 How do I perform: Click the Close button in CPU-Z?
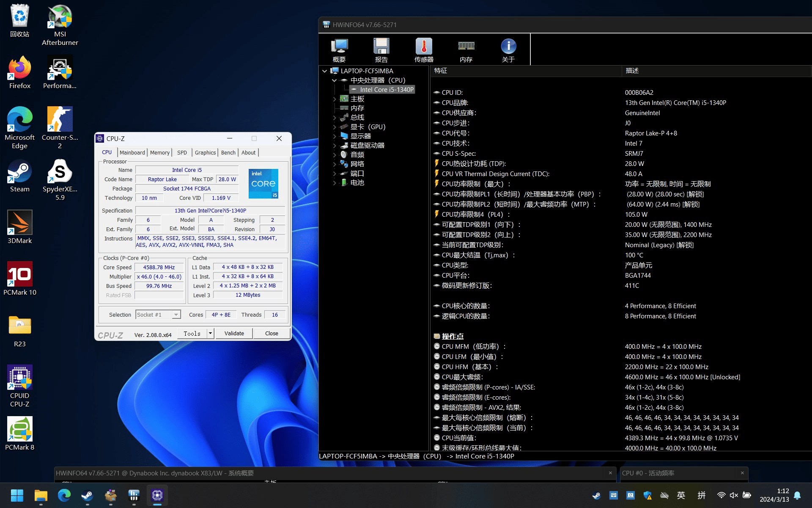coord(272,334)
